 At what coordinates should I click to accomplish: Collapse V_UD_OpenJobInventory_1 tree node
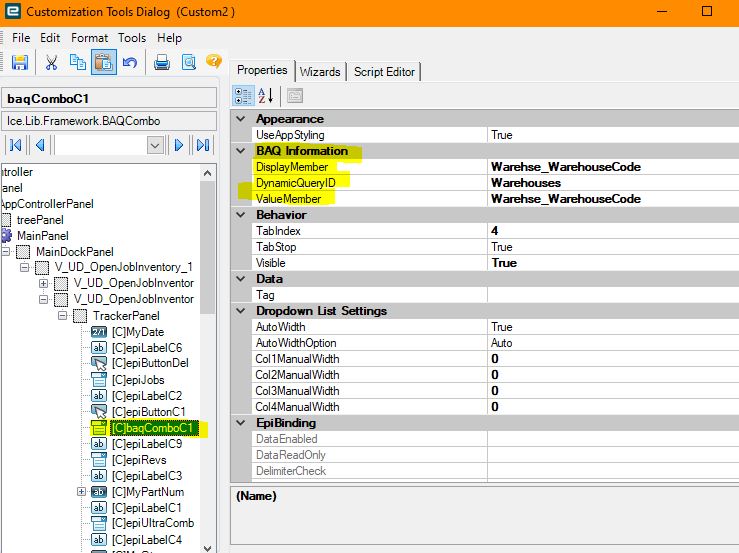(25, 267)
